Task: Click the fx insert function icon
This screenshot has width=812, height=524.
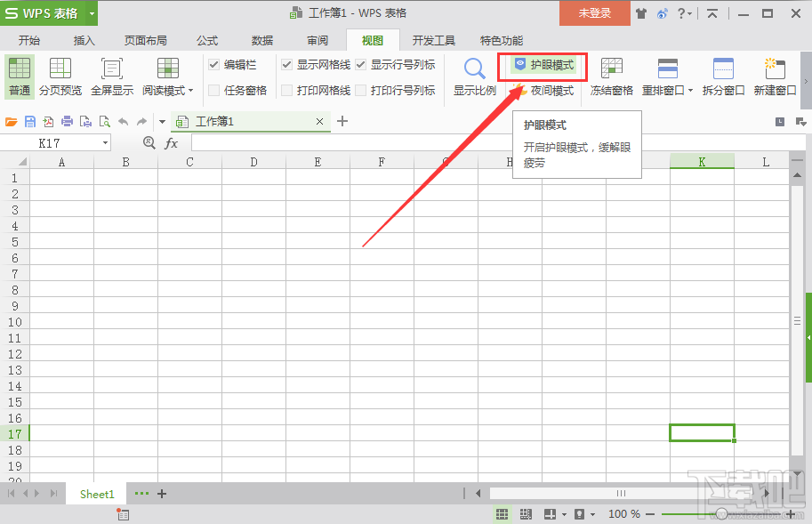Action: (x=171, y=142)
